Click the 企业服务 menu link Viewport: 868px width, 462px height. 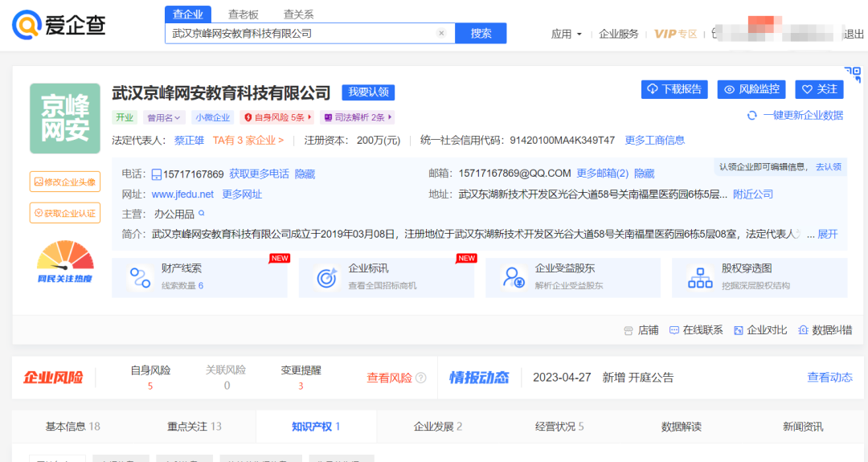[619, 34]
